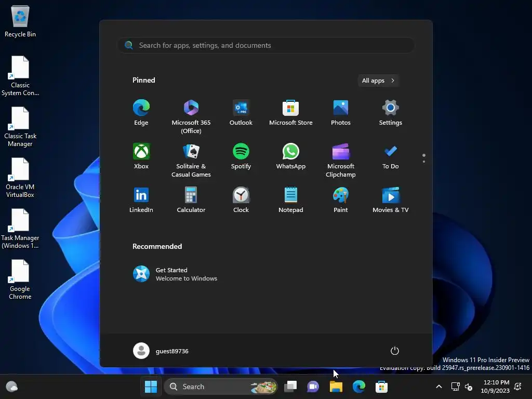The height and width of the screenshot is (399, 532).
Task: Launch the LinkedIn app
Action: pos(141,200)
